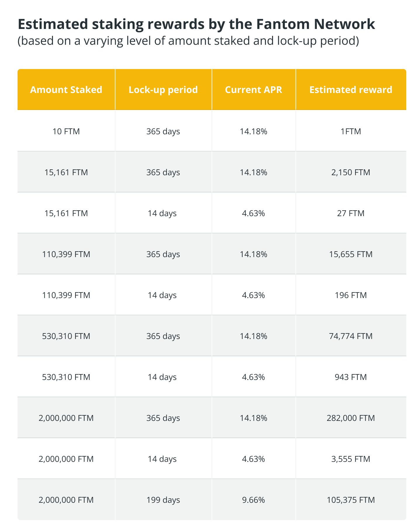Click the Lock-up period column header
Viewport: 420px width, 525px height.
(163, 89)
